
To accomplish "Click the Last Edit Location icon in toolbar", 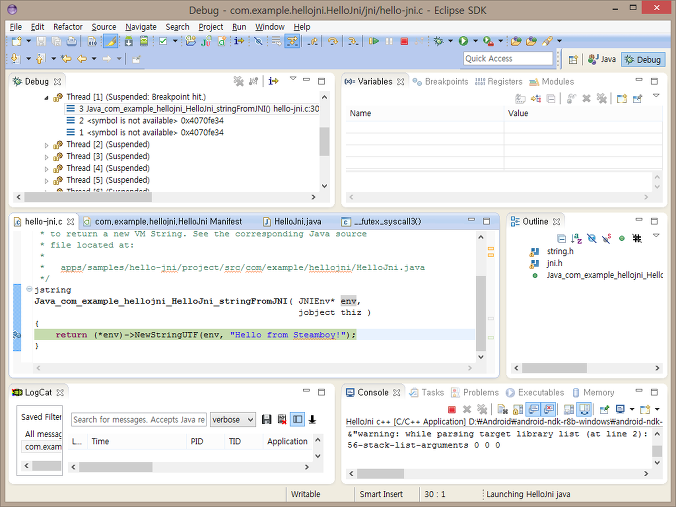I will tap(66, 59).
